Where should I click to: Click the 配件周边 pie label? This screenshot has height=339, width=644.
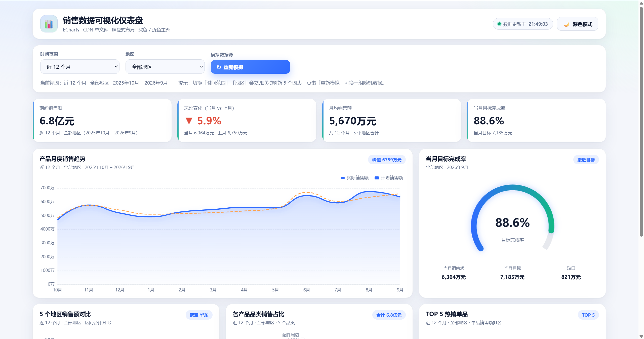[x=291, y=335]
